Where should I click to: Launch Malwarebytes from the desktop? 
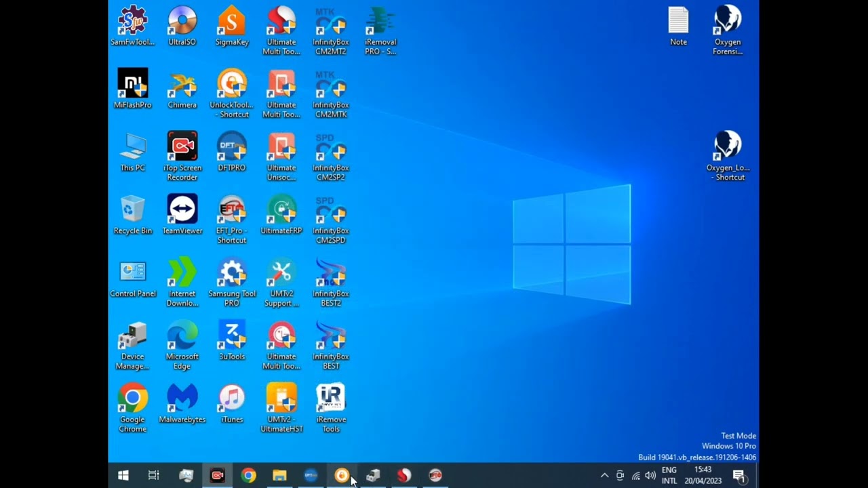[182, 404]
